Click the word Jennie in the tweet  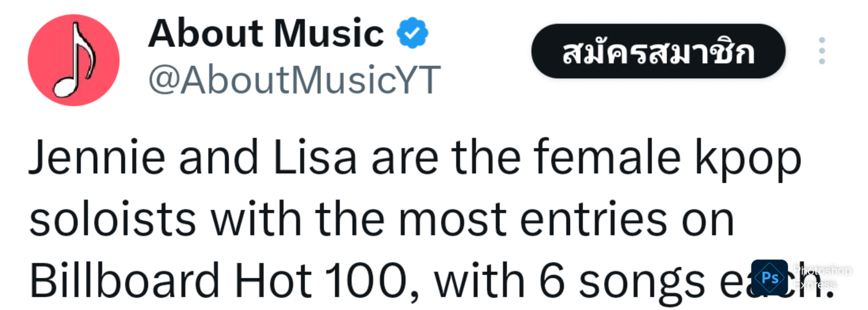click(97, 157)
